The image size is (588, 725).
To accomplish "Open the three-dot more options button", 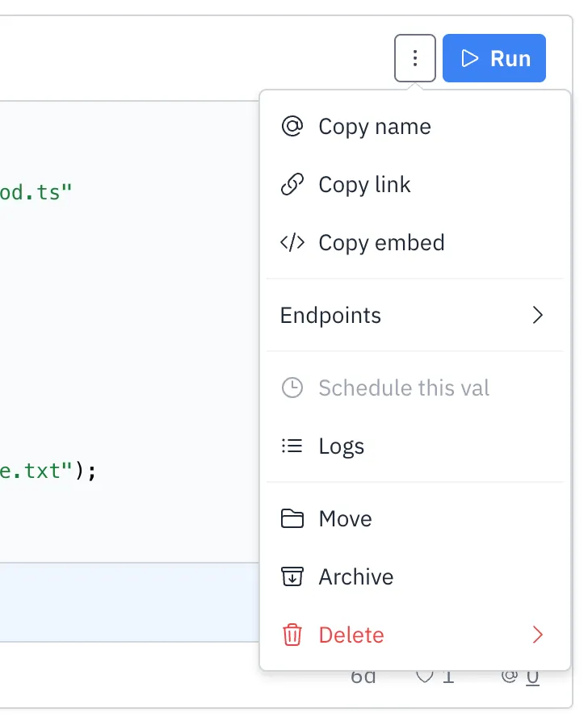I will coord(415,58).
